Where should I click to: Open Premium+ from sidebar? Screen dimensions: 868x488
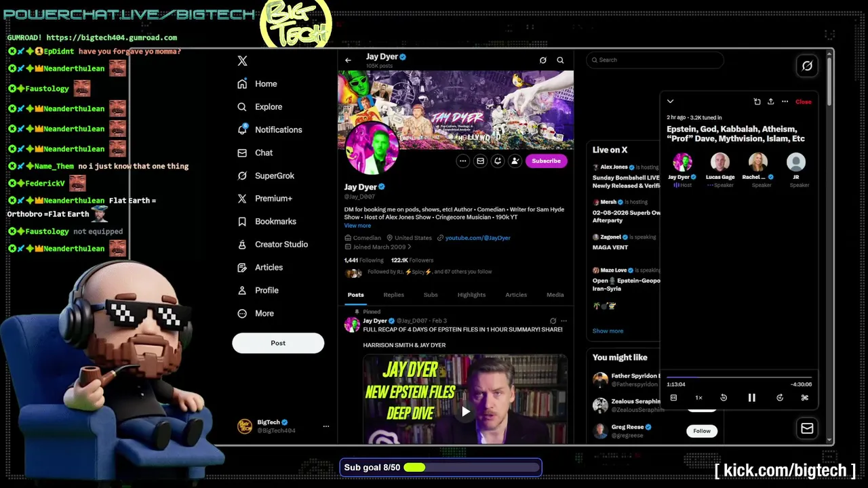click(264, 199)
